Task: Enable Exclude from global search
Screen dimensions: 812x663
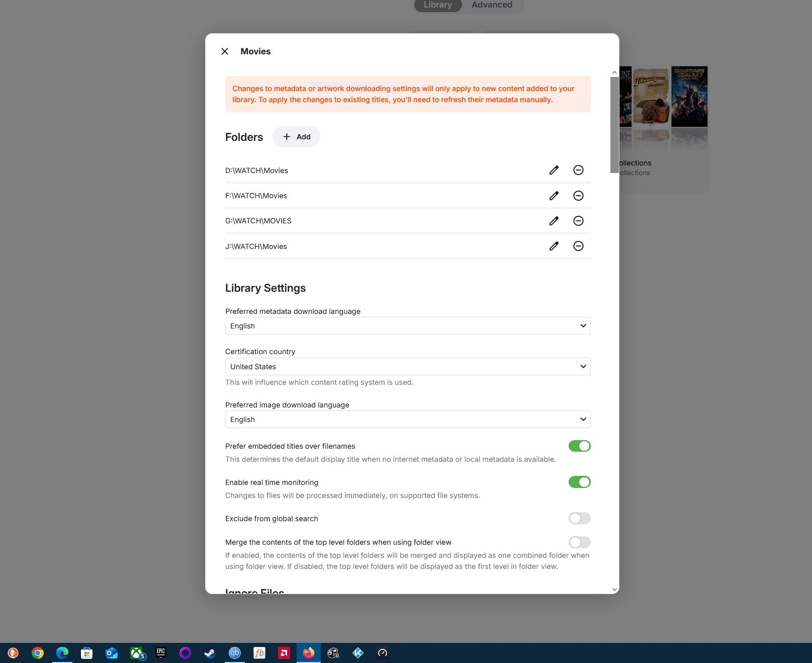Action: point(579,519)
